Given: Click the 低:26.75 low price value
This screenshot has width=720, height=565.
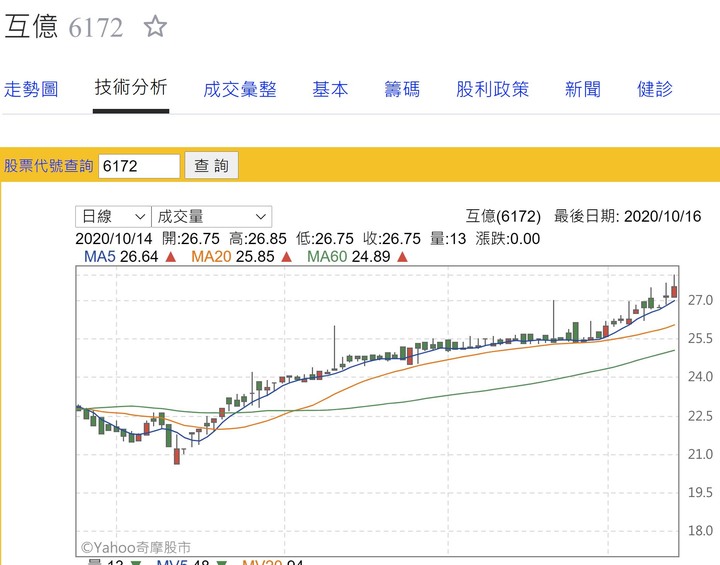Looking at the screenshot, I should [x=325, y=238].
